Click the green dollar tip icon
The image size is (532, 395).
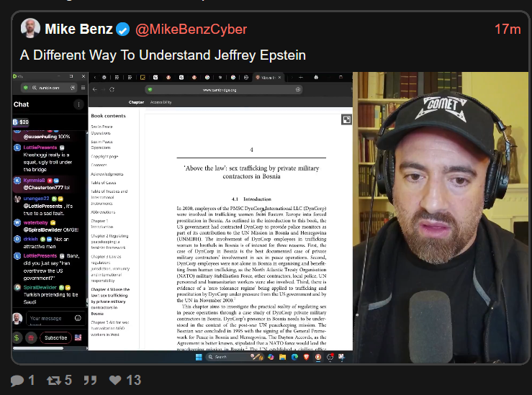click(17, 337)
